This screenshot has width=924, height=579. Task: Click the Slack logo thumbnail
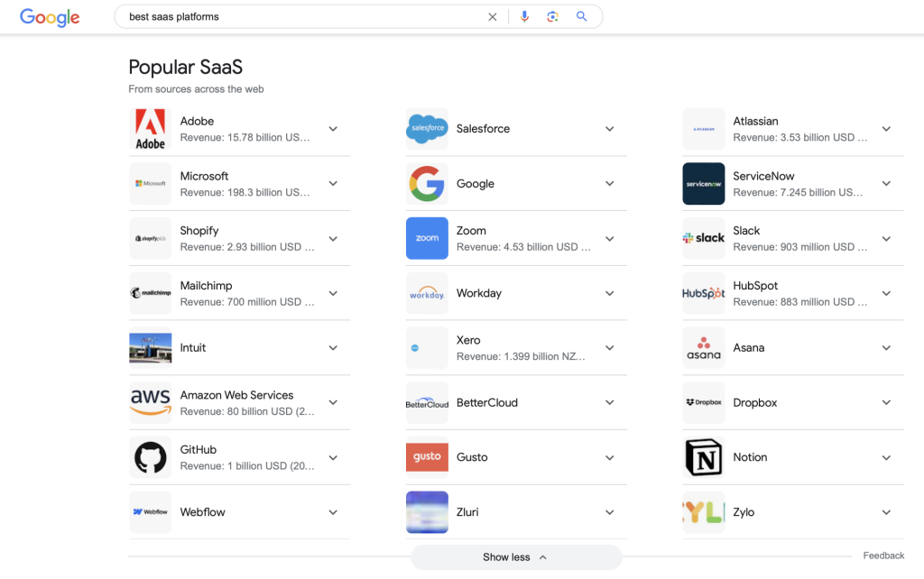pyautogui.click(x=704, y=239)
